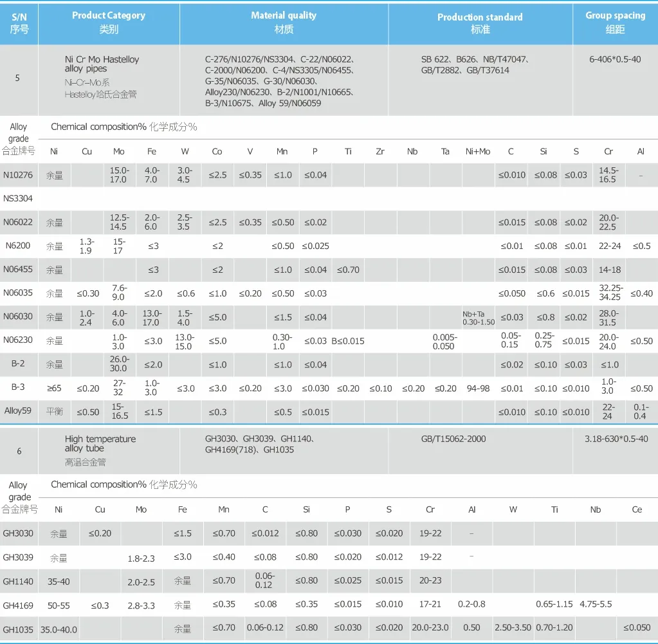Click the GB/T15062-2000 standard text
Screen dimensions: 658x644
tap(453, 439)
